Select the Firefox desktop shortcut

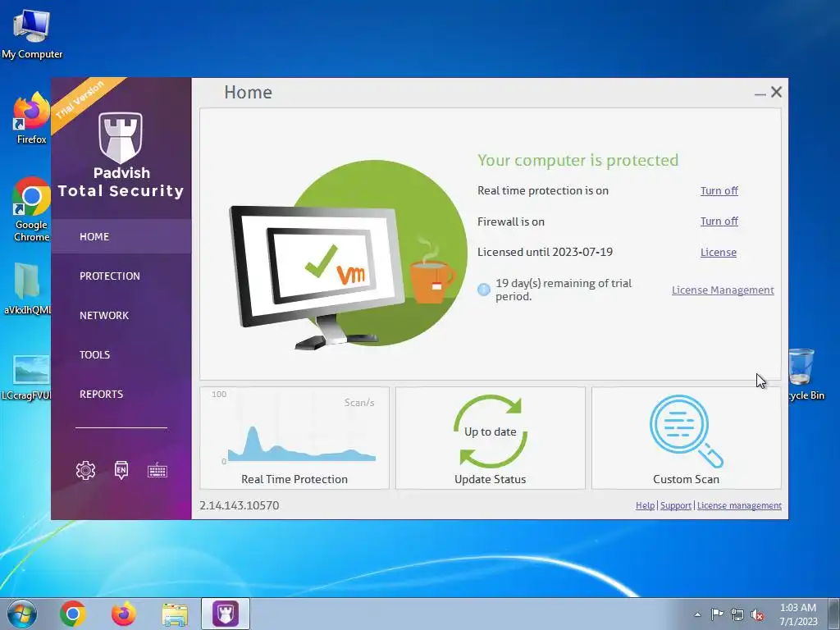(x=32, y=118)
